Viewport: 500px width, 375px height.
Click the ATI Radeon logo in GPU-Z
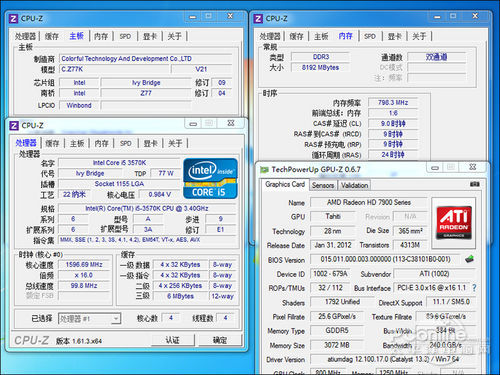click(454, 223)
